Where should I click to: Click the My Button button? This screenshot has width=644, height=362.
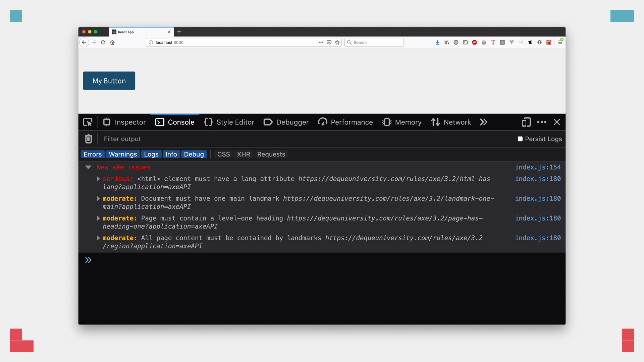pos(109,81)
